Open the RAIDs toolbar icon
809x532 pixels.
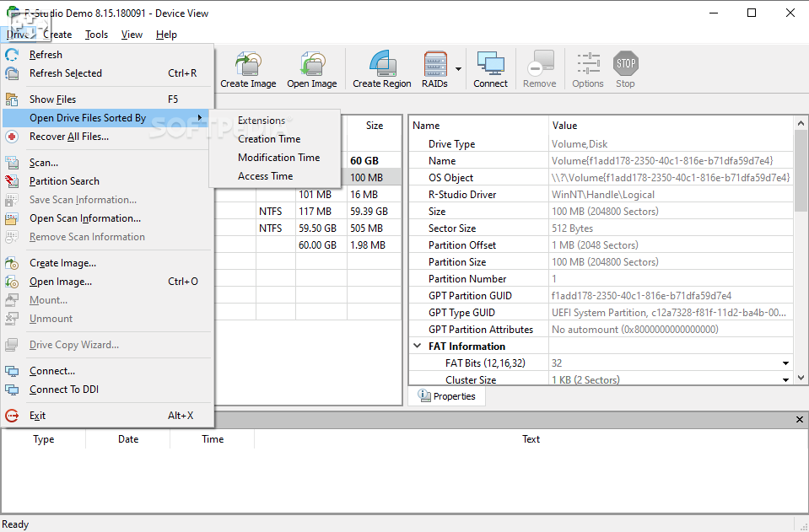[434, 69]
